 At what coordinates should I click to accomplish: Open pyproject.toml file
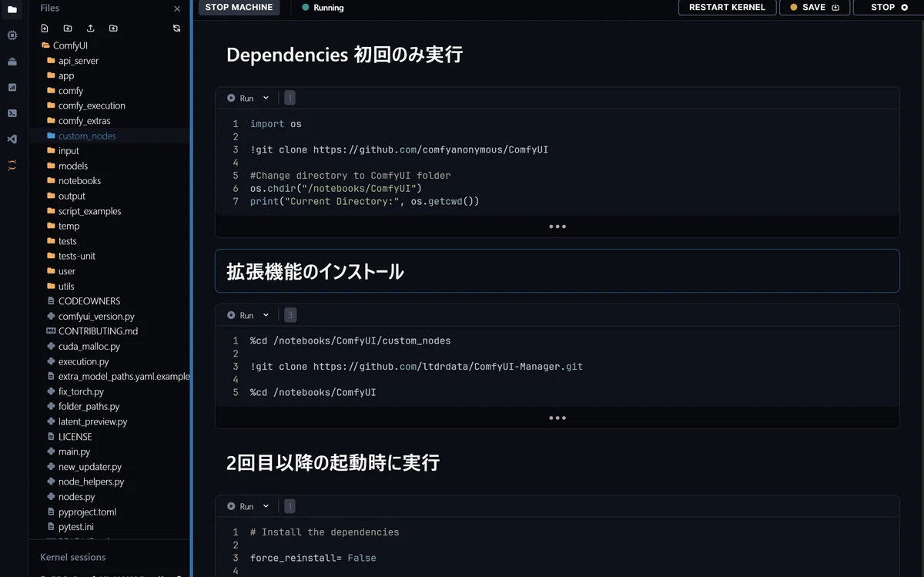point(82,512)
